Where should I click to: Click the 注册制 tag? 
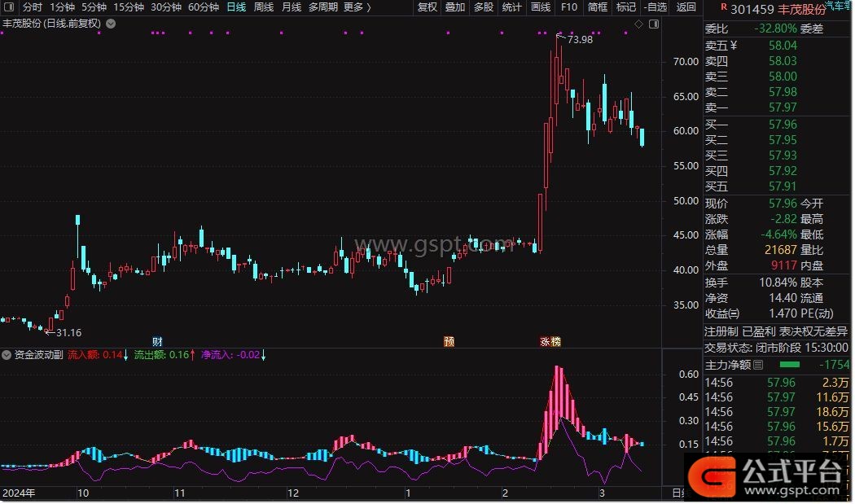coord(721,331)
